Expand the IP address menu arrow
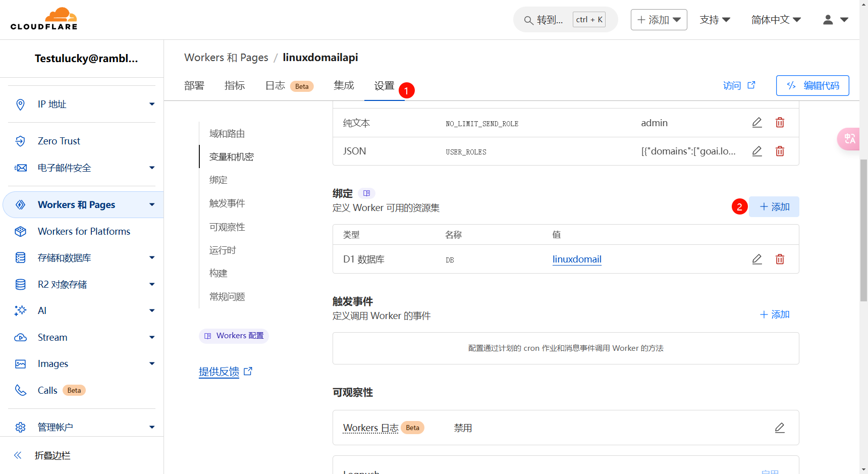The width and height of the screenshot is (868, 474). point(152,104)
